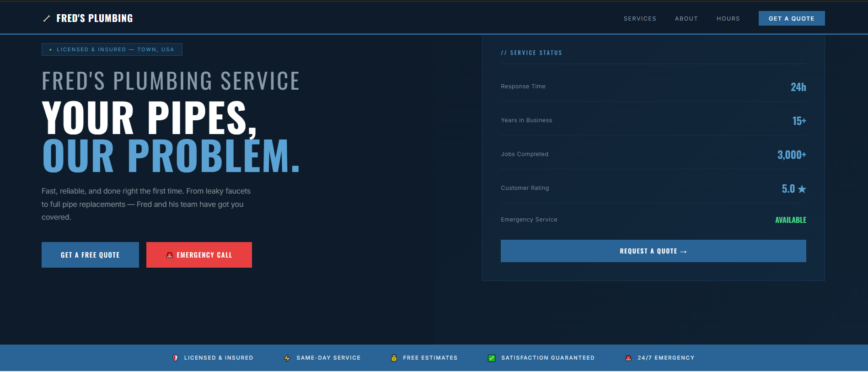
Task: Click the lightning bolt icon for Same-Day Service
Action: [287, 358]
